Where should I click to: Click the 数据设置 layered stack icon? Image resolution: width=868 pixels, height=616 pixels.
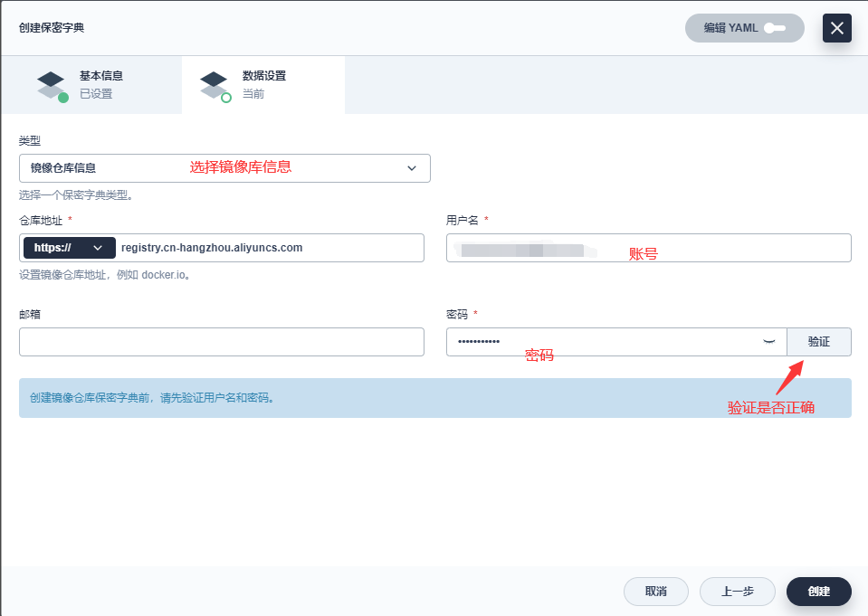[x=214, y=83]
